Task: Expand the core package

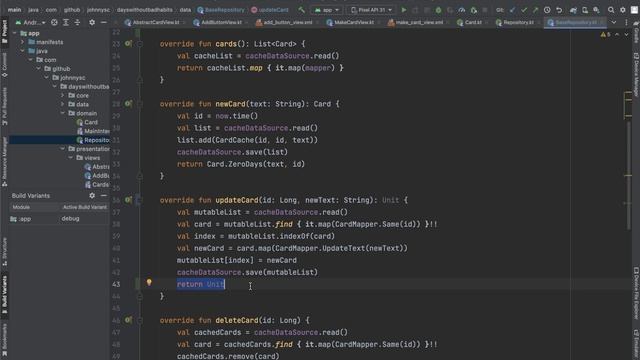Action: [62, 96]
